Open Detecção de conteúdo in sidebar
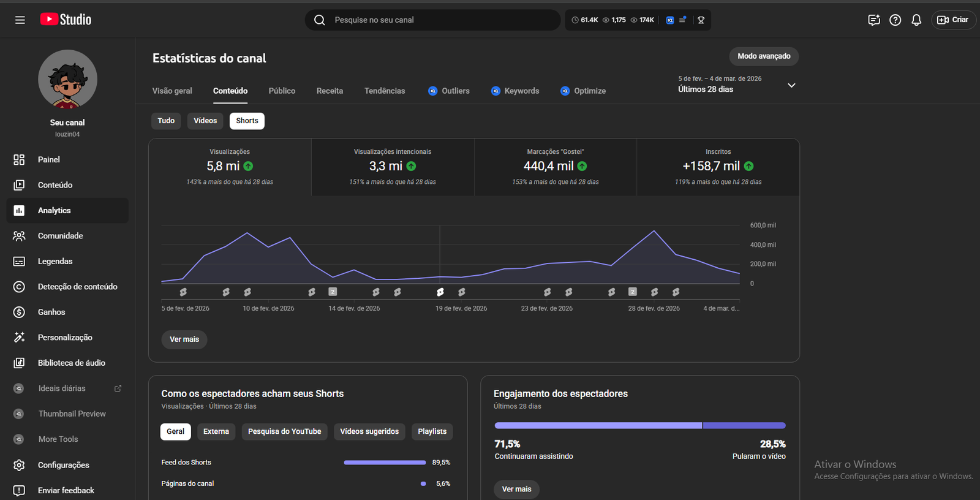The image size is (980, 500). (x=77, y=287)
